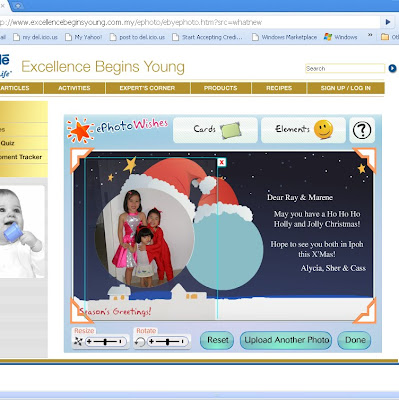Click the ePhoto Wishes star logo
This screenshot has height=400, width=399.
click(79, 130)
